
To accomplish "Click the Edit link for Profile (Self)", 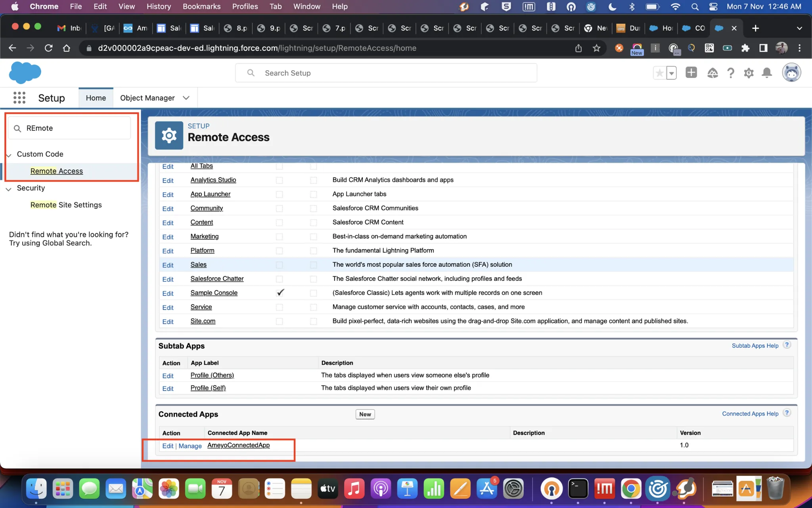I will pos(168,389).
